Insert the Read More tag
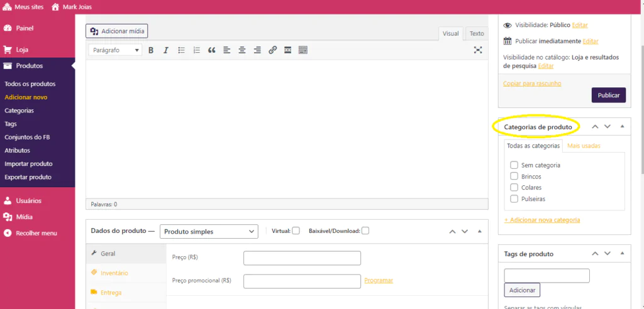The width and height of the screenshot is (644, 309). click(x=287, y=50)
